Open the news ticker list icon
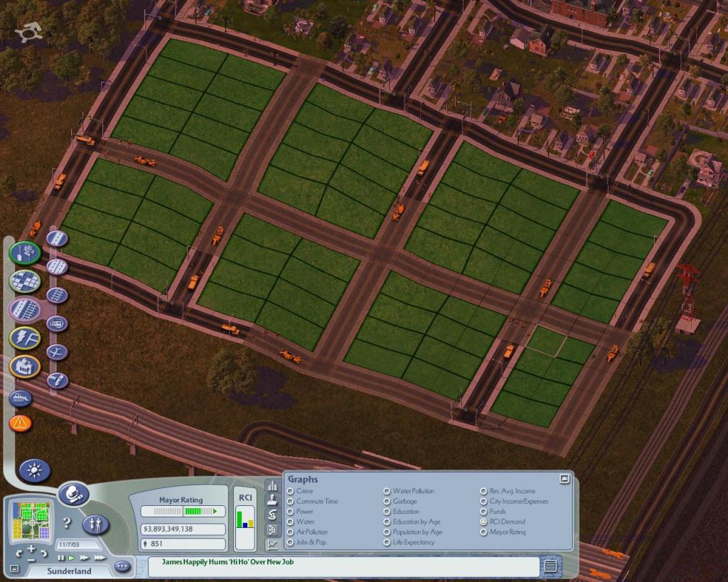 point(551,566)
